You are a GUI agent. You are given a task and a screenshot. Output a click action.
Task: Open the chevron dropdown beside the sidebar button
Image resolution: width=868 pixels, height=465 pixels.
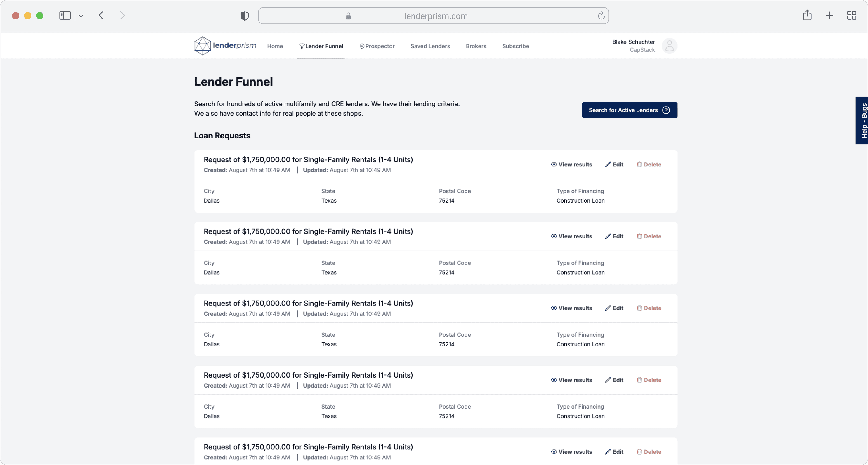point(81,16)
